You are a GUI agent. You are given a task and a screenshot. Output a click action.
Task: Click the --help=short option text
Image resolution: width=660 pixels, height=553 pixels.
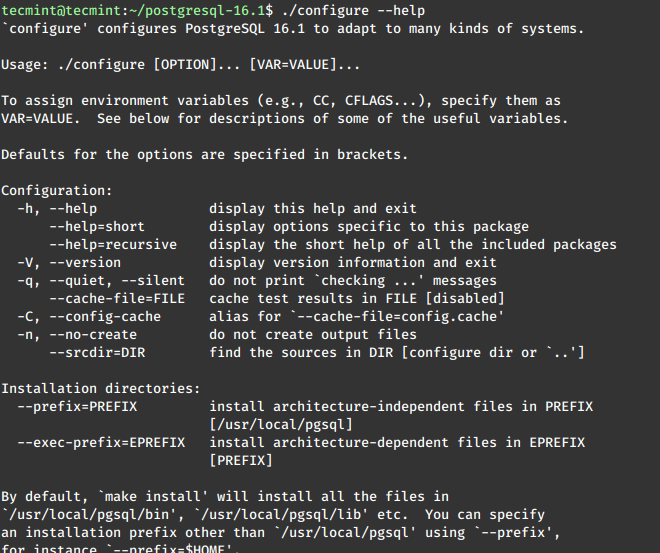[x=97, y=227]
